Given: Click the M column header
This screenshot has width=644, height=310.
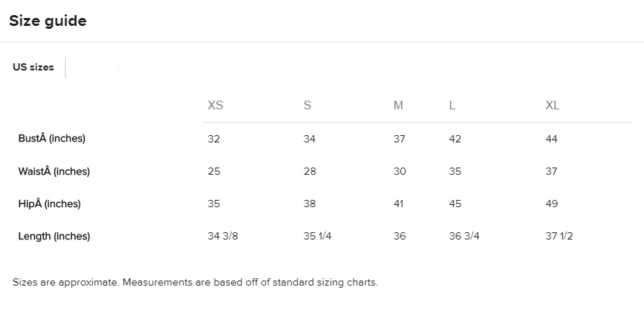Looking at the screenshot, I should 398,105.
